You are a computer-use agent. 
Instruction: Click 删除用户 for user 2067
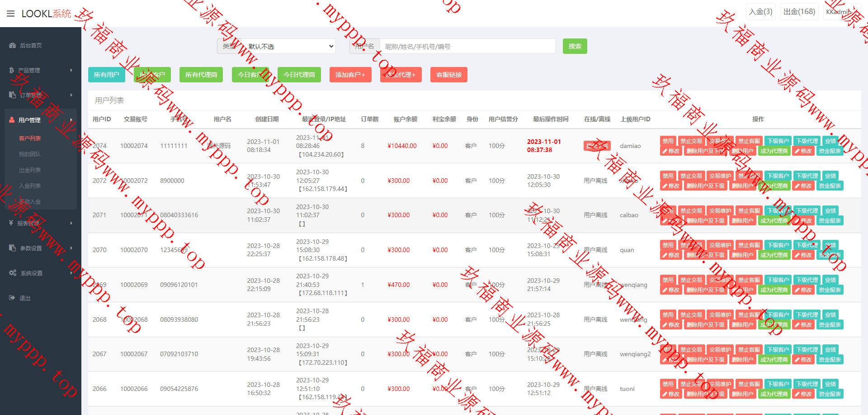tap(743, 360)
